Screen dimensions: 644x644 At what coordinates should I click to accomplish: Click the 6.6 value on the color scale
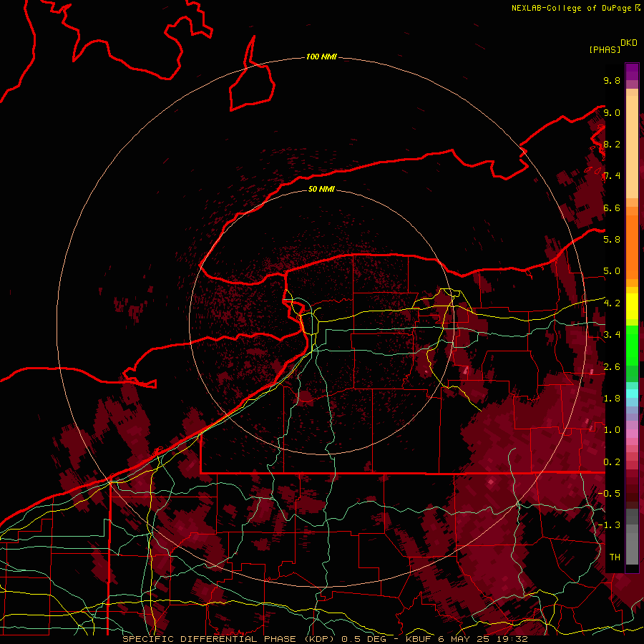coord(612,208)
